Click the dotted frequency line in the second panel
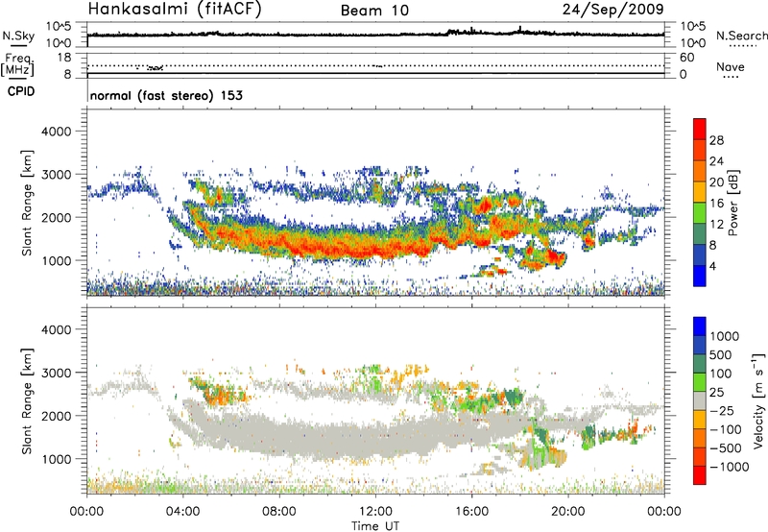The image size is (768, 532). 375,65
